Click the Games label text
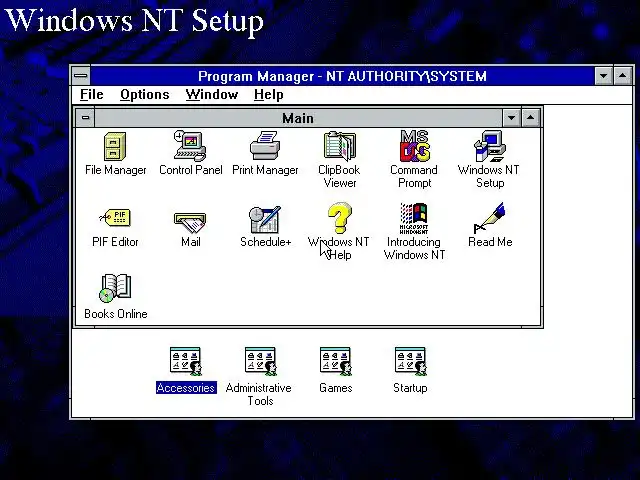Screen dimensions: 640x480 (336, 388)
